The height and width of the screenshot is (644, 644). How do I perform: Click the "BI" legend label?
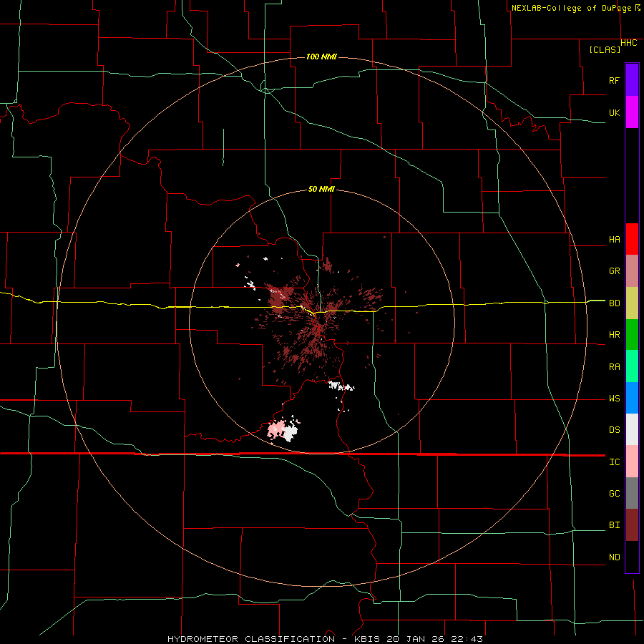pyautogui.click(x=614, y=525)
